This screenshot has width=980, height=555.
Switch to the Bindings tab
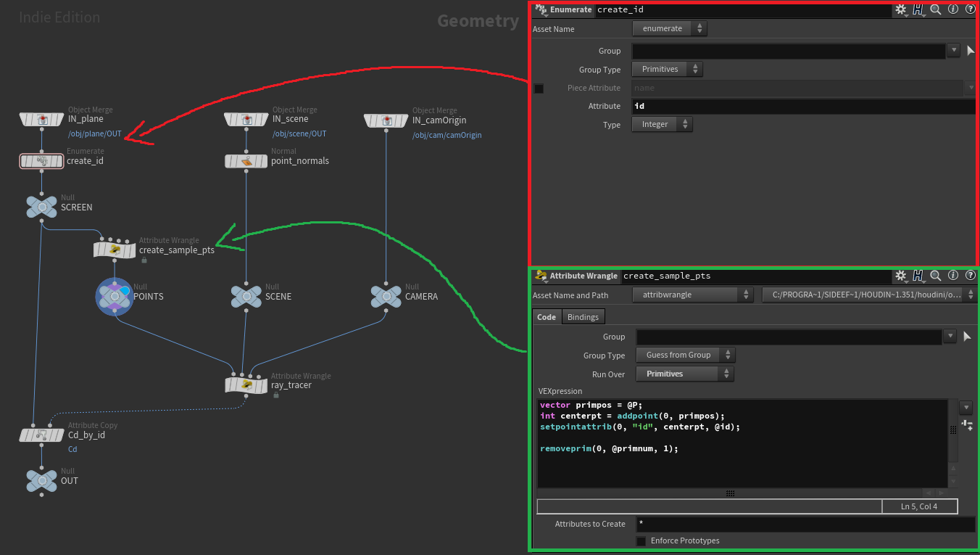point(583,317)
